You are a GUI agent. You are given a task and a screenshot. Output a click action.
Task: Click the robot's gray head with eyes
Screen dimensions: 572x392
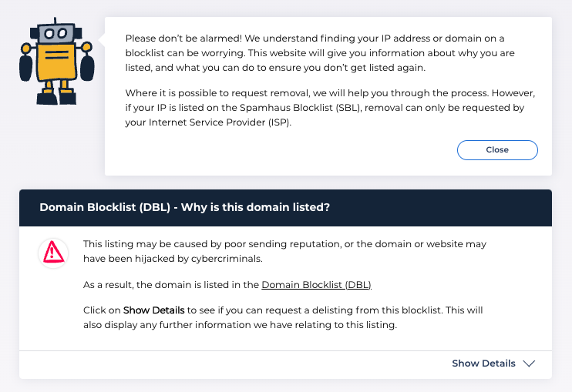click(x=56, y=33)
